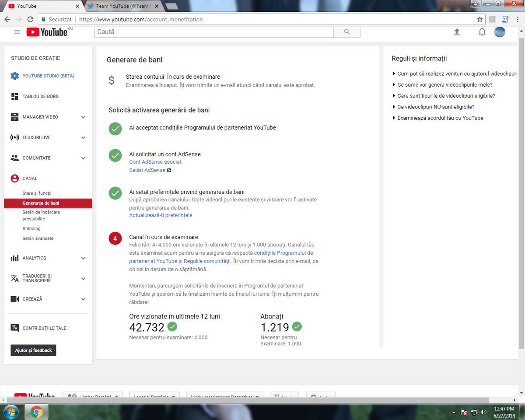Expand the Analytics section chevron
The image size is (525, 420).
[x=83, y=258]
